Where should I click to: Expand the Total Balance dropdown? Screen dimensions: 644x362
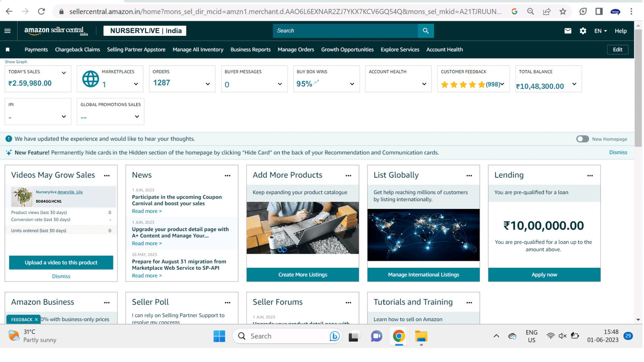tap(574, 84)
